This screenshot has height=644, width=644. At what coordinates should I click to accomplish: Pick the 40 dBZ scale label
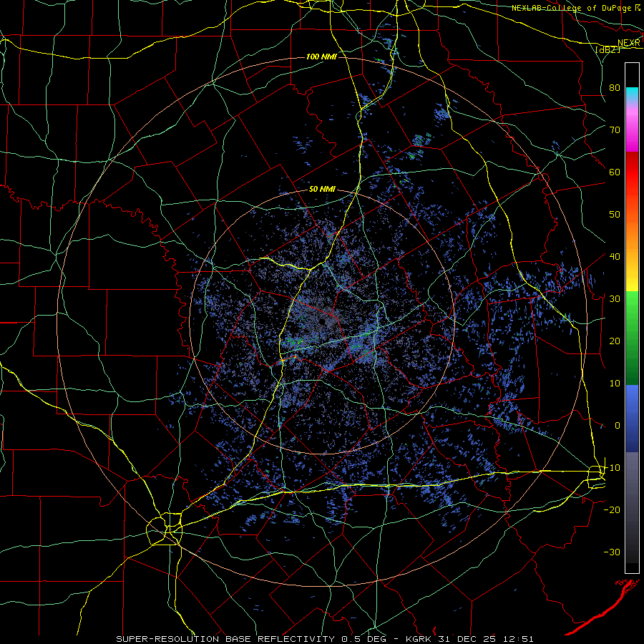(615, 257)
